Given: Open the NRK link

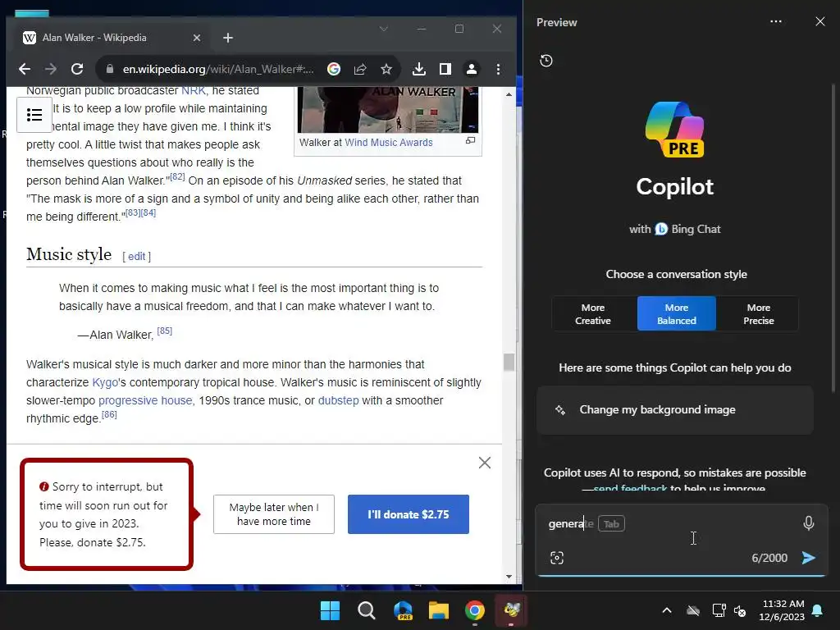Looking at the screenshot, I should pyautogui.click(x=193, y=90).
